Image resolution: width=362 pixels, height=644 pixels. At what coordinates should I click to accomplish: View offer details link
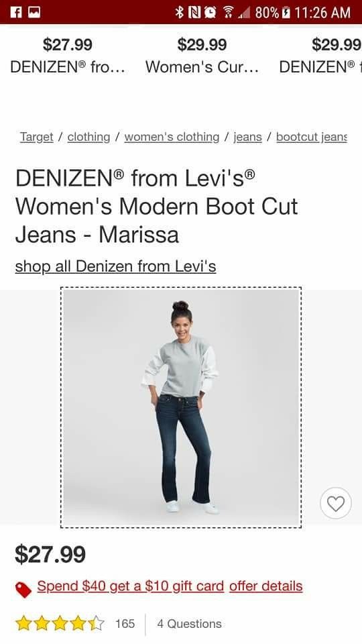click(266, 586)
